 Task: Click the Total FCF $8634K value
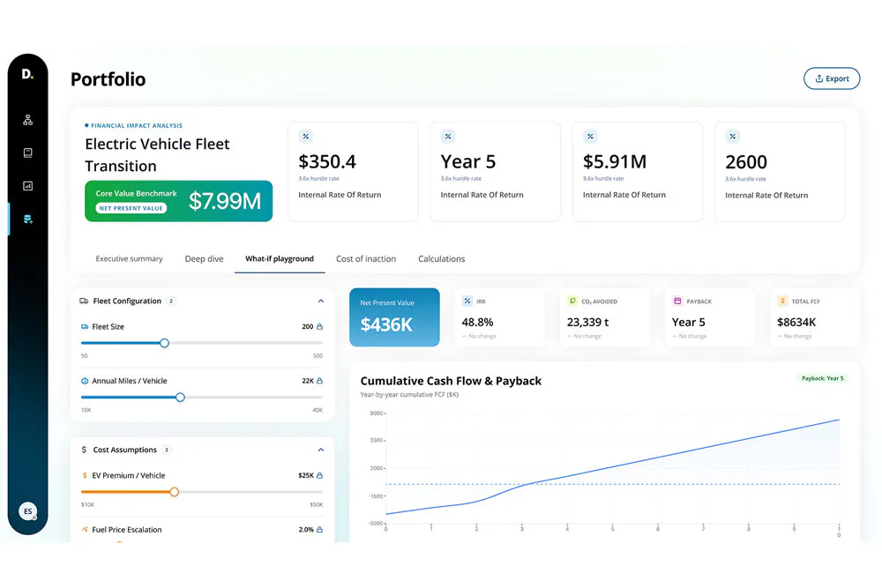[x=796, y=322]
